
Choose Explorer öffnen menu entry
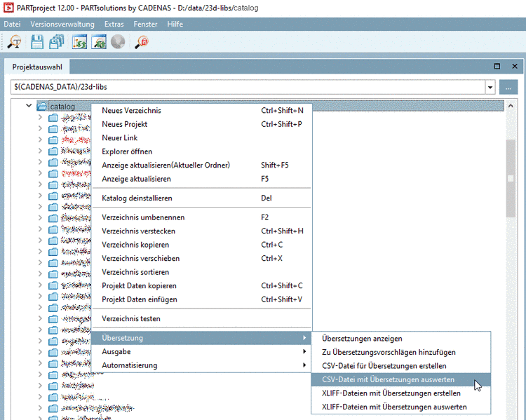point(201,151)
